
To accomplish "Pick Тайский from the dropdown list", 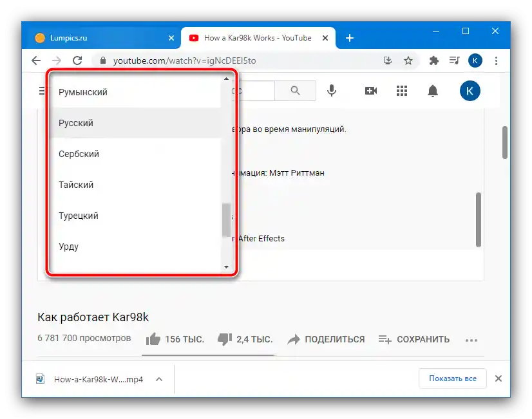I will pyautogui.click(x=135, y=185).
